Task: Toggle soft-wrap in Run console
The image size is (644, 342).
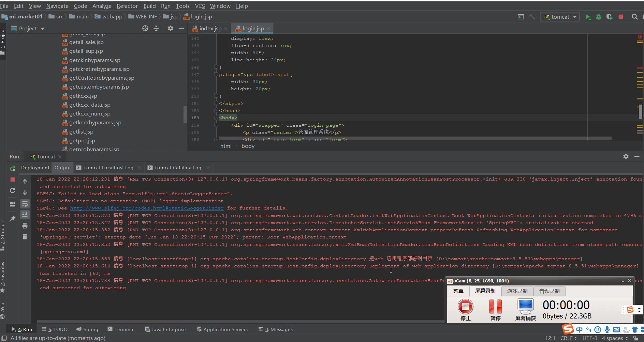Action: (25, 204)
